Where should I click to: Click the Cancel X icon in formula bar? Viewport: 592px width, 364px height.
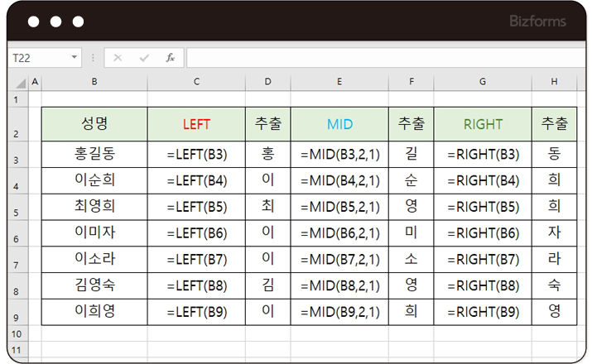[118, 58]
